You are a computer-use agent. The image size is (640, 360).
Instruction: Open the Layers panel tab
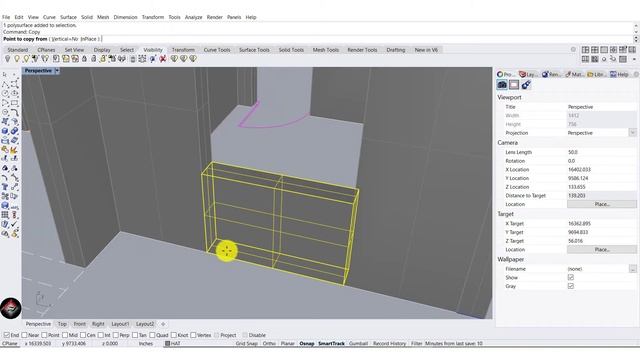pyautogui.click(x=528, y=74)
